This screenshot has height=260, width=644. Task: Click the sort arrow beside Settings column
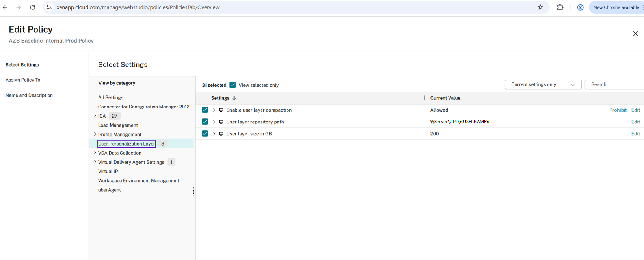(x=234, y=98)
